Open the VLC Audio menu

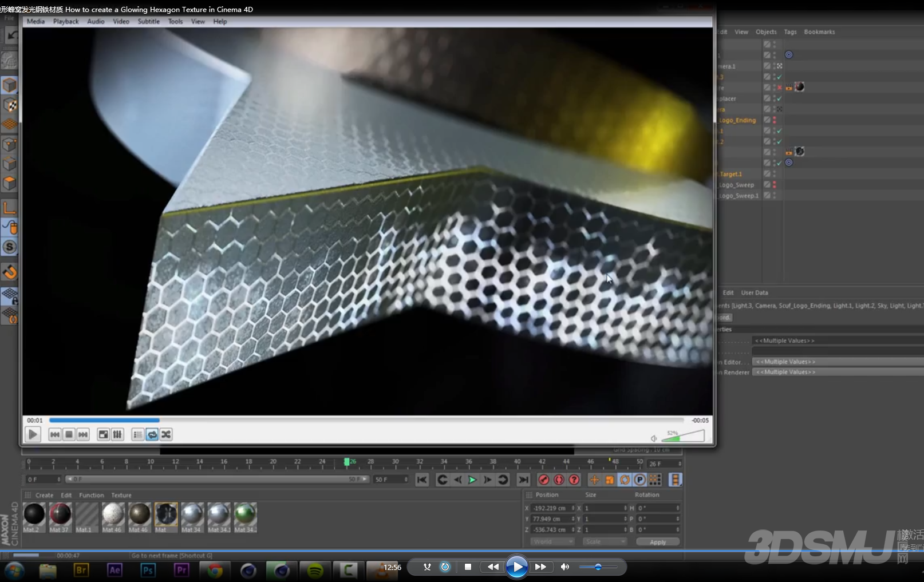[x=96, y=21]
